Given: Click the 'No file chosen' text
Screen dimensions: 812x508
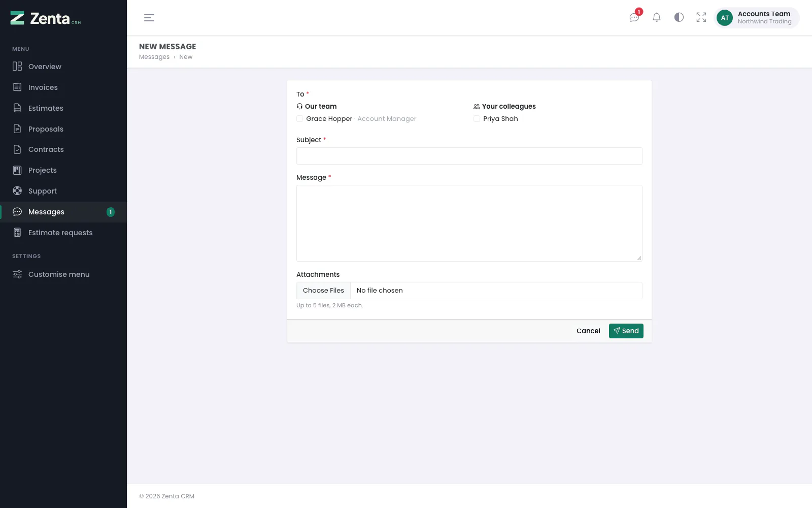Looking at the screenshot, I should (x=380, y=291).
